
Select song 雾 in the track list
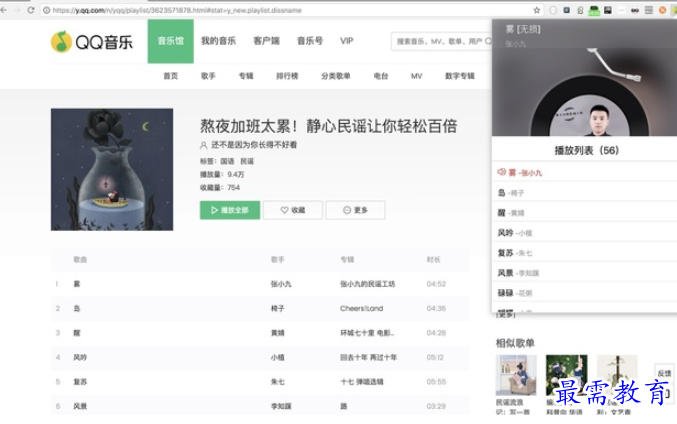pos(77,284)
